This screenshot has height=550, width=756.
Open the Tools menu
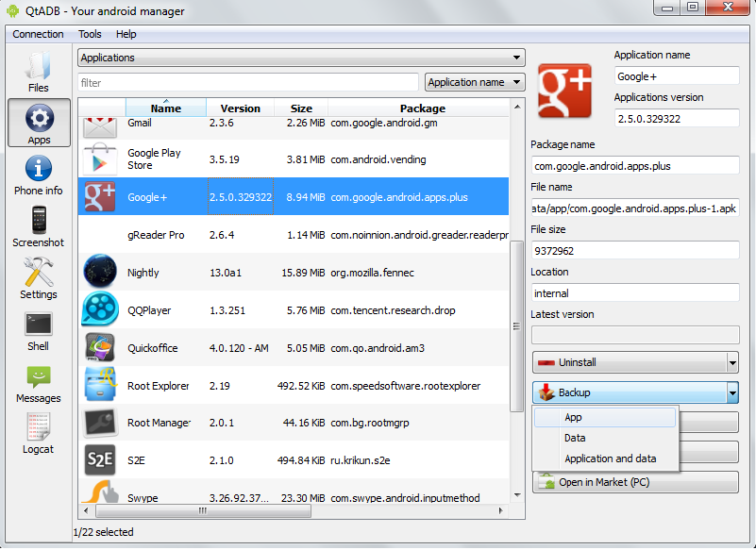[90, 34]
